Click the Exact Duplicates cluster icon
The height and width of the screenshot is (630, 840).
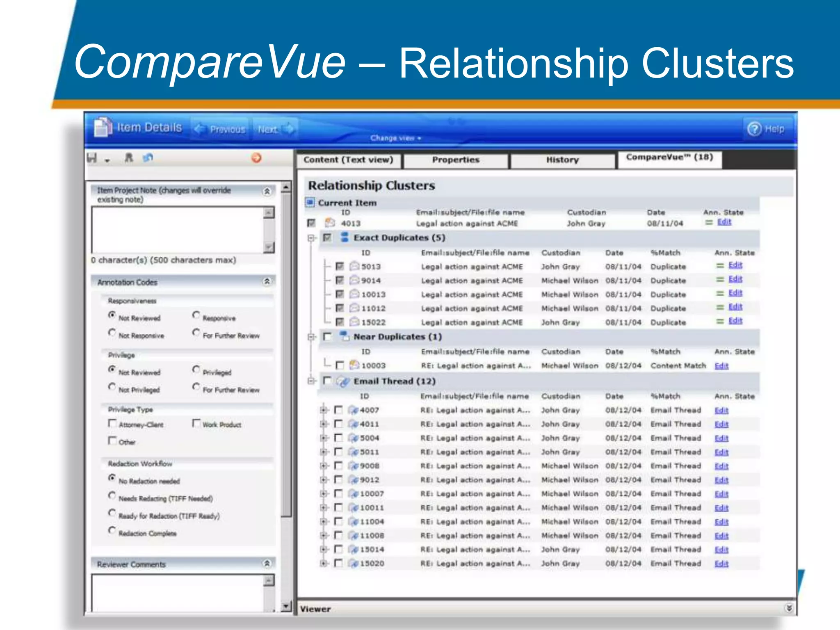pyautogui.click(x=345, y=237)
